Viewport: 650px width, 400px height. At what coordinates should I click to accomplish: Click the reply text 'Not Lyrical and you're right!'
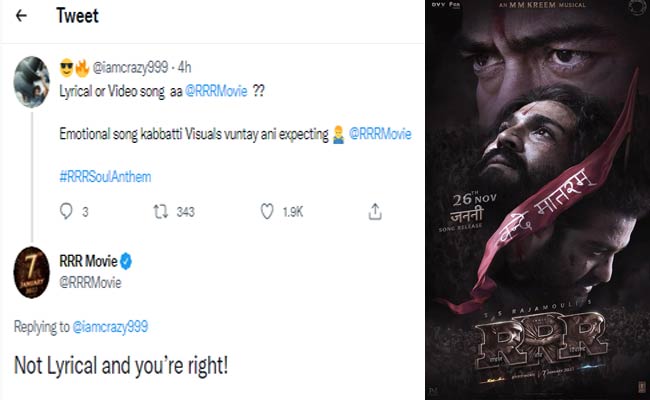120,365
